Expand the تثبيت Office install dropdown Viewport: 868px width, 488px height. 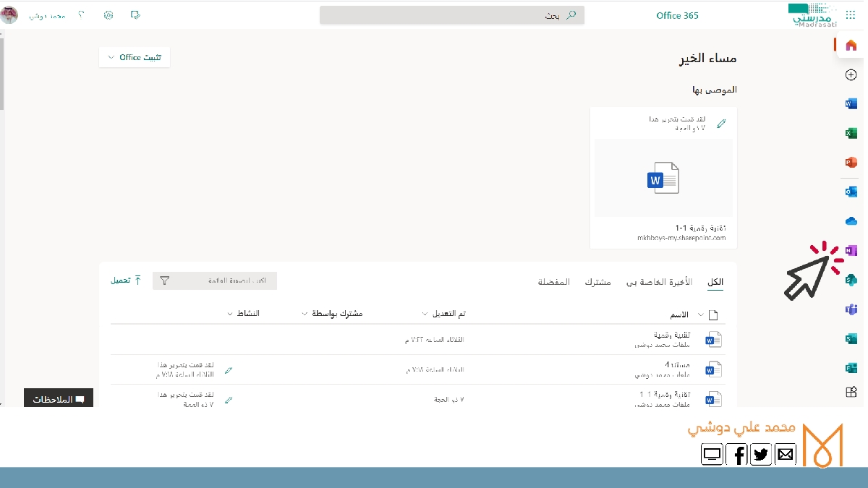tap(135, 57)
